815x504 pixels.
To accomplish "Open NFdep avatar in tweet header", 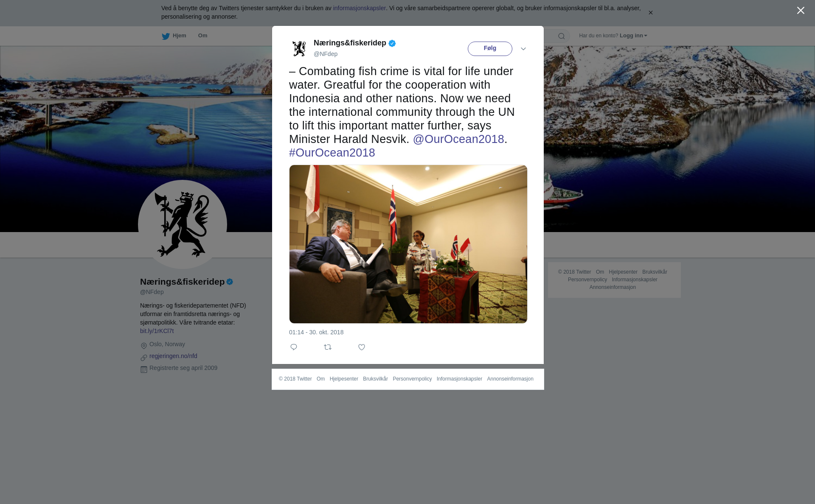I will click(x=299, y=48).
